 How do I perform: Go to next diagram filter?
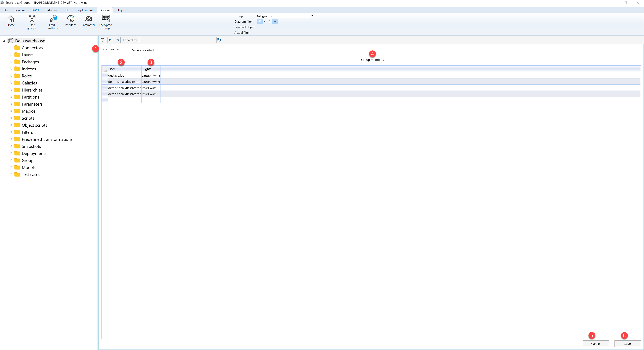point(270,21)
